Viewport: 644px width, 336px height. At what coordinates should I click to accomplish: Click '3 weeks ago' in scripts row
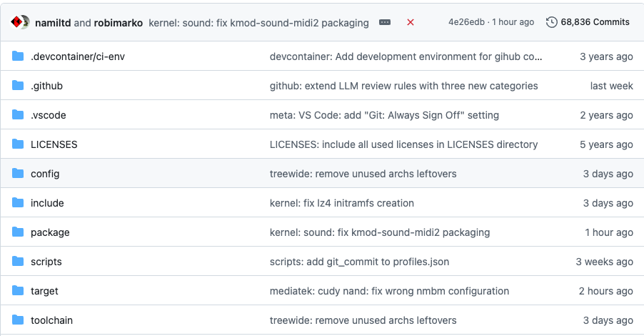pos(604,262)
